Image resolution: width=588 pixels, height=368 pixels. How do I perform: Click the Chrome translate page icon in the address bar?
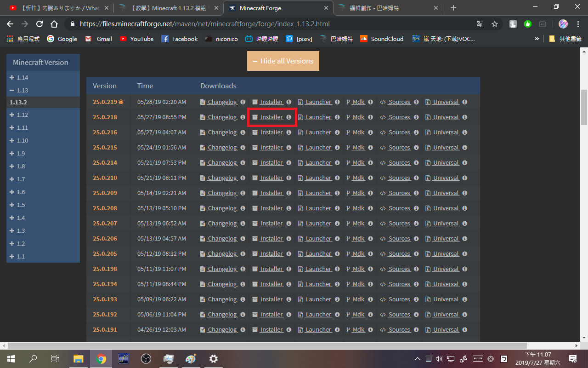coord(480,24)
